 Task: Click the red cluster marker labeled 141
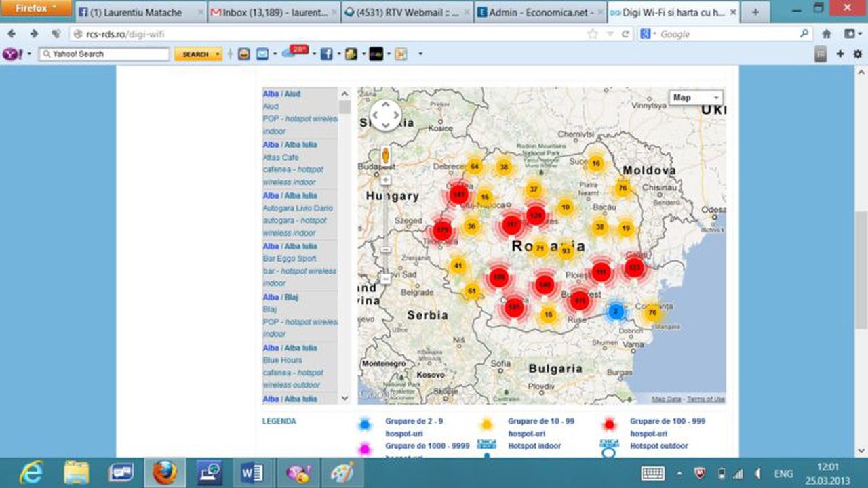tap(460, 195)
